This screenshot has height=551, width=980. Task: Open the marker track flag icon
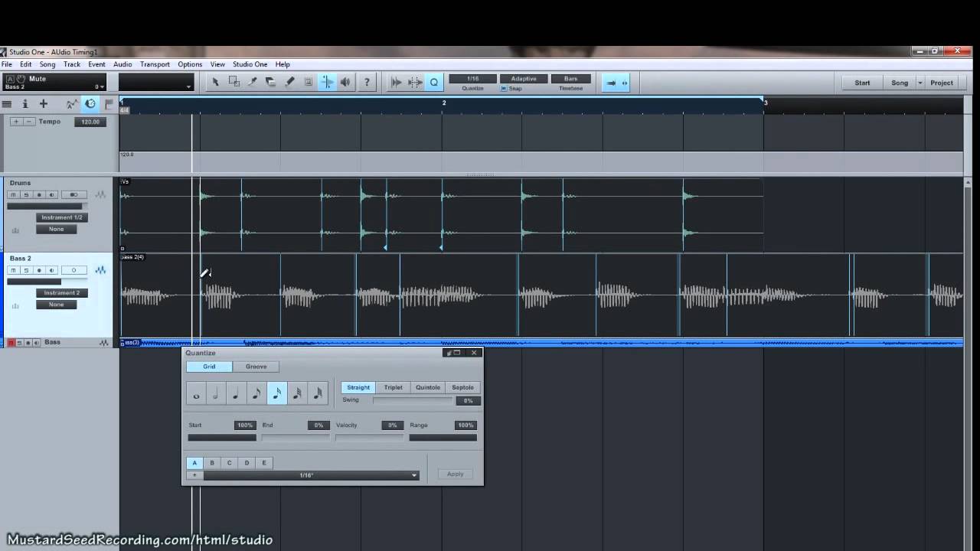[x=109, y=103]
